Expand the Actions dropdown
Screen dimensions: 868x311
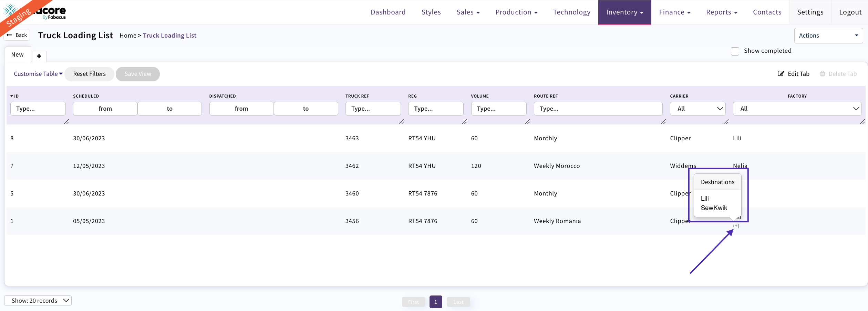click(828, 36)
